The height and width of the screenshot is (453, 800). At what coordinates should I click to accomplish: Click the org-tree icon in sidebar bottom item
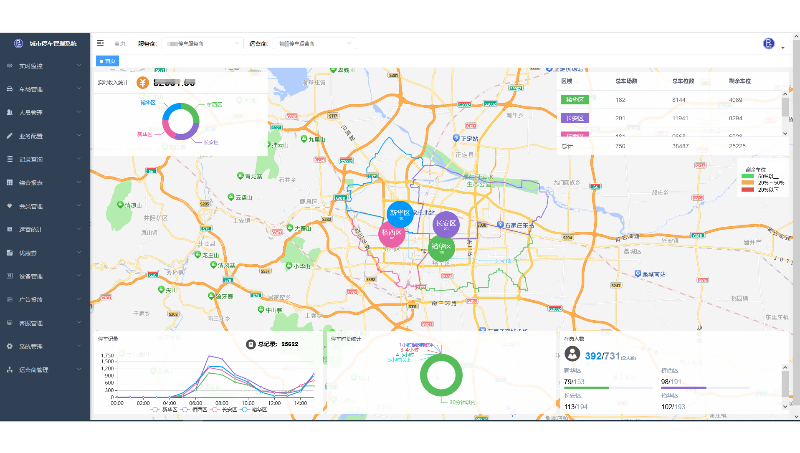[x=10, y=369]
